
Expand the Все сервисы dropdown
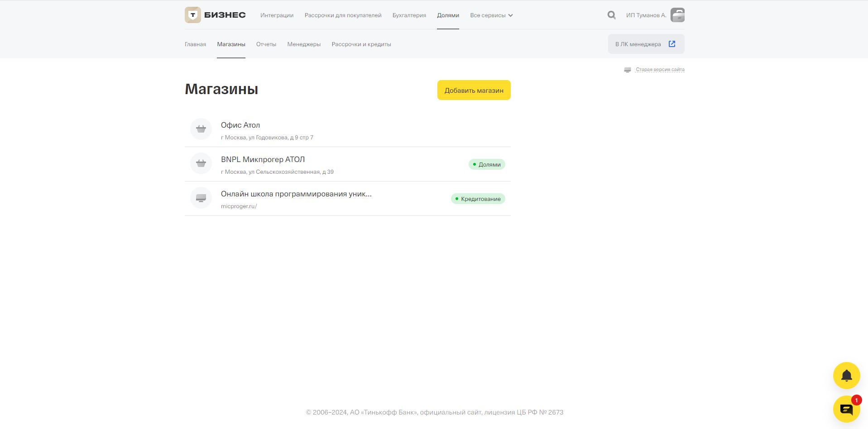[x=491, y=15]
